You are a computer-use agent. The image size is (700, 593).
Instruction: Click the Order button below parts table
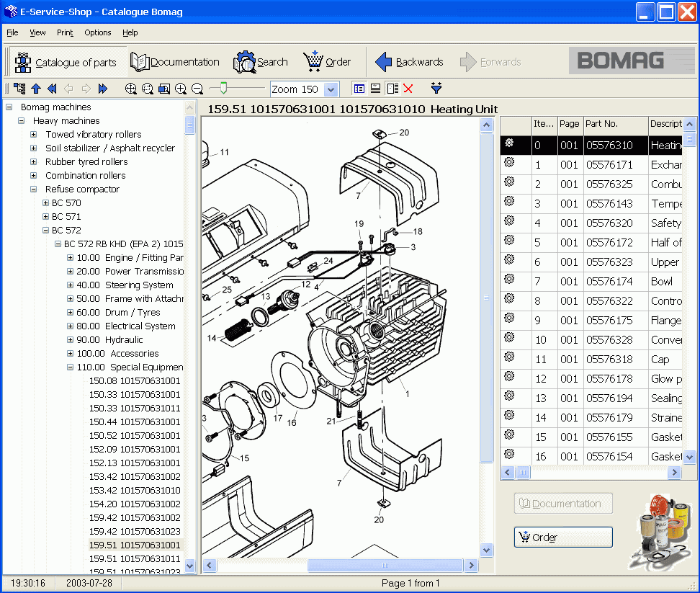coord(563,538)
